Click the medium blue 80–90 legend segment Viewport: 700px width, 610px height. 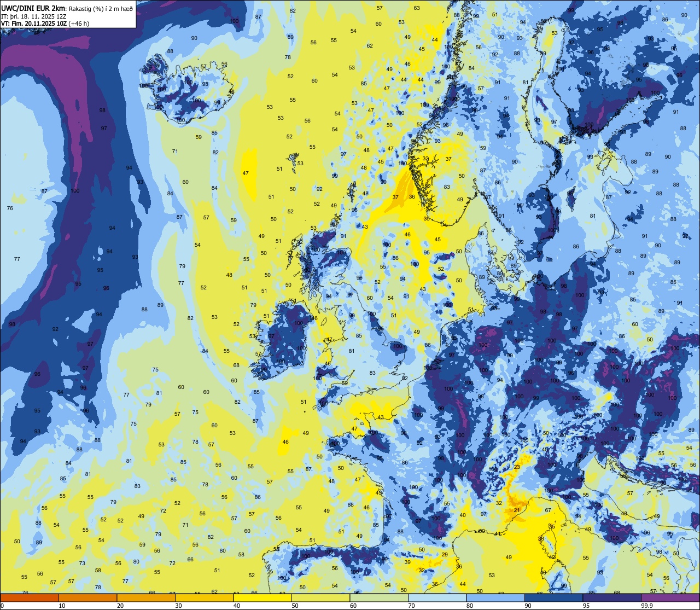(x=495, y=597)
